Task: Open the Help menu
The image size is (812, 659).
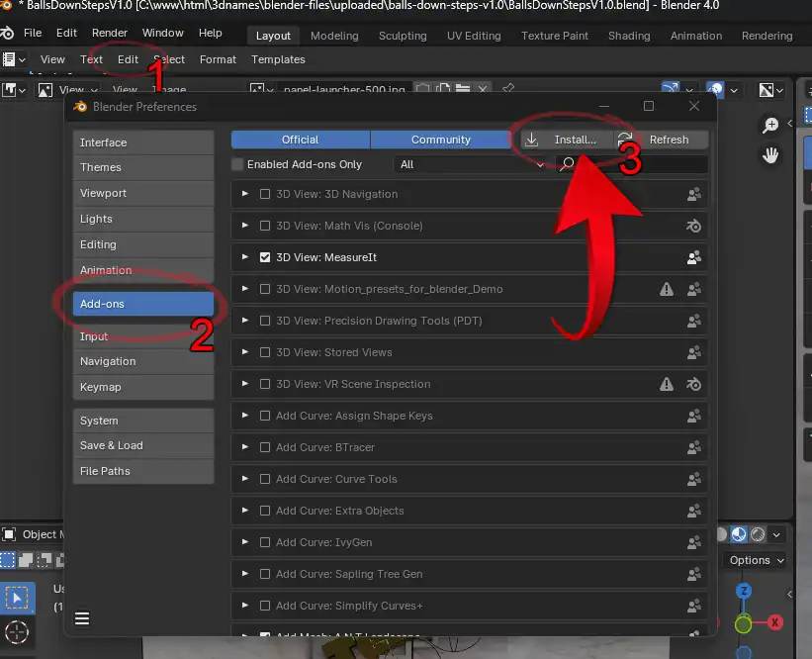Action: click(x=211, y=33)
